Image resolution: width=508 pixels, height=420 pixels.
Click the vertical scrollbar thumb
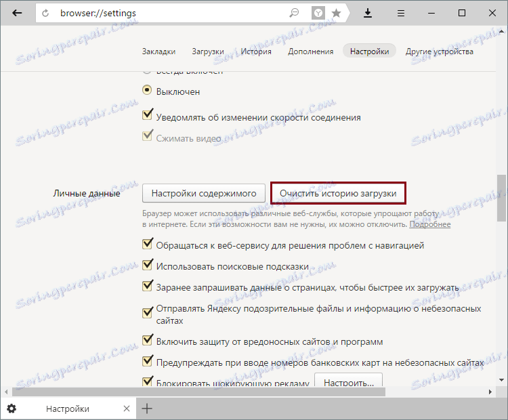(501, 198)
